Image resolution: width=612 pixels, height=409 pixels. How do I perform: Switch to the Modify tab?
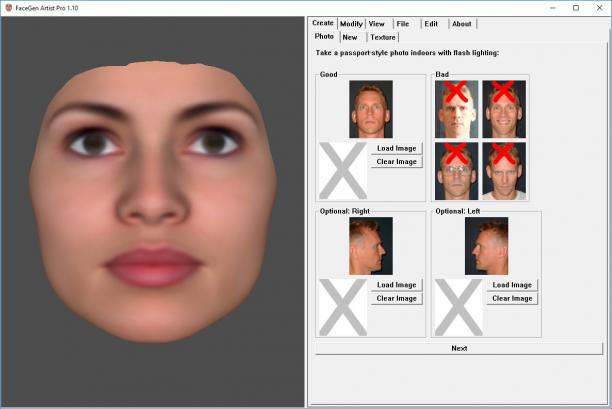click(x=351, y=24)
